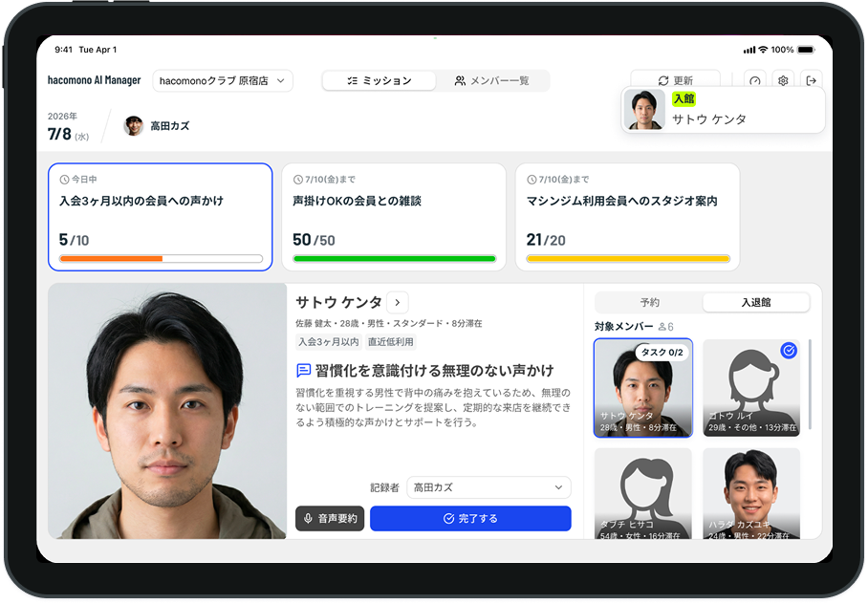
Task: Open hacomonoクラブ 原宿店 store dropdown
Action: point(223,81)
